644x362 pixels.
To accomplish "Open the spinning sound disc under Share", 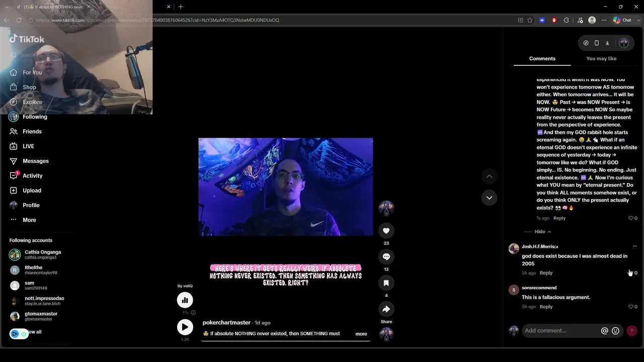I will point(386,334).
